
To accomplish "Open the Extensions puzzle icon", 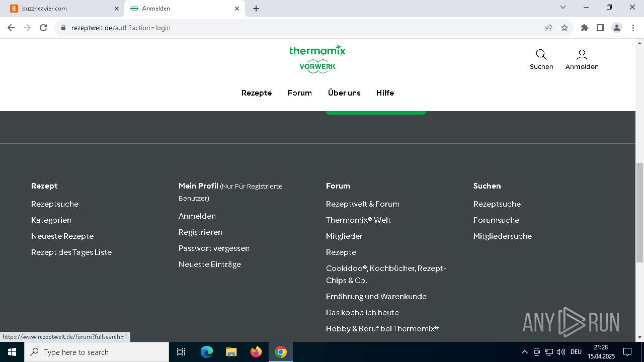I will click(x=585, y=28).
